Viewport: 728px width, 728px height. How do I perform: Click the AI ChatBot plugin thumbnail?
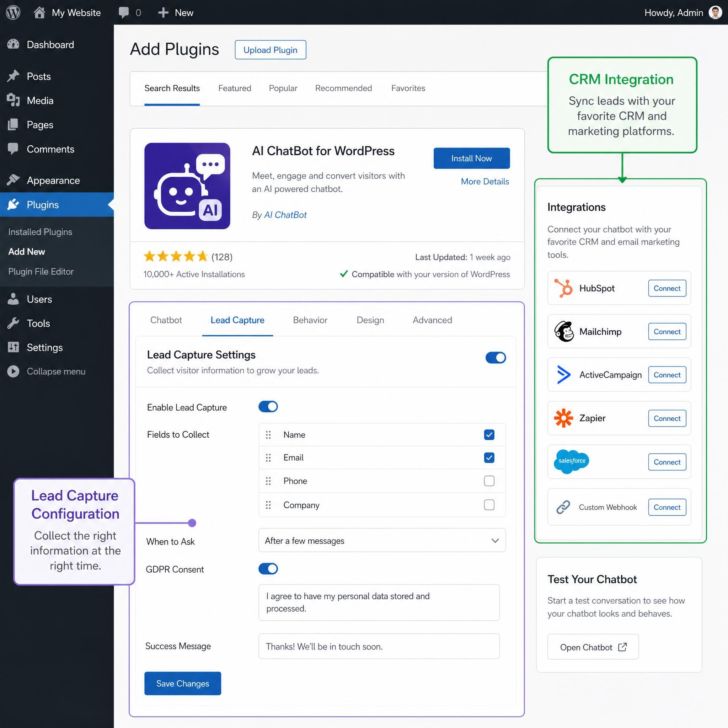(x=187, y=186)
